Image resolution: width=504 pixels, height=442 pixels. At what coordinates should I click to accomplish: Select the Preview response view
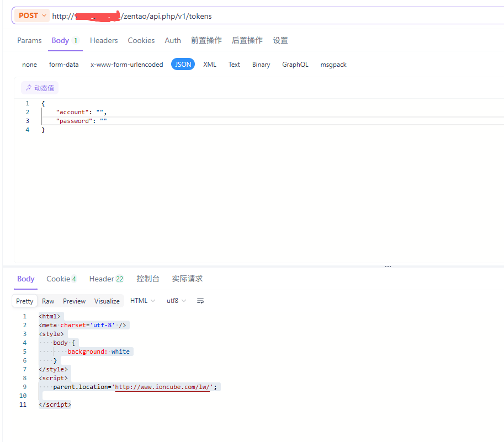(75, 301)
